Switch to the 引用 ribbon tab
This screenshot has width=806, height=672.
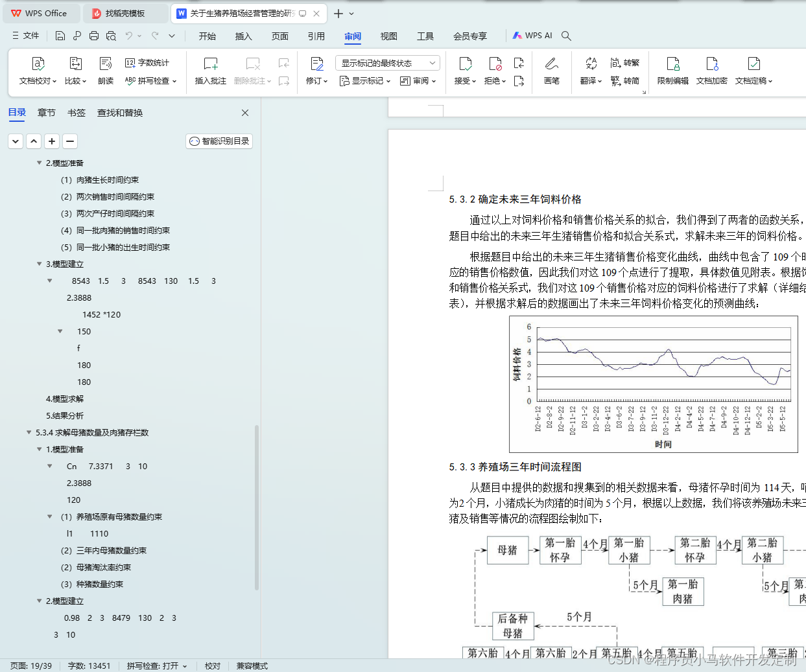(316, 36)
